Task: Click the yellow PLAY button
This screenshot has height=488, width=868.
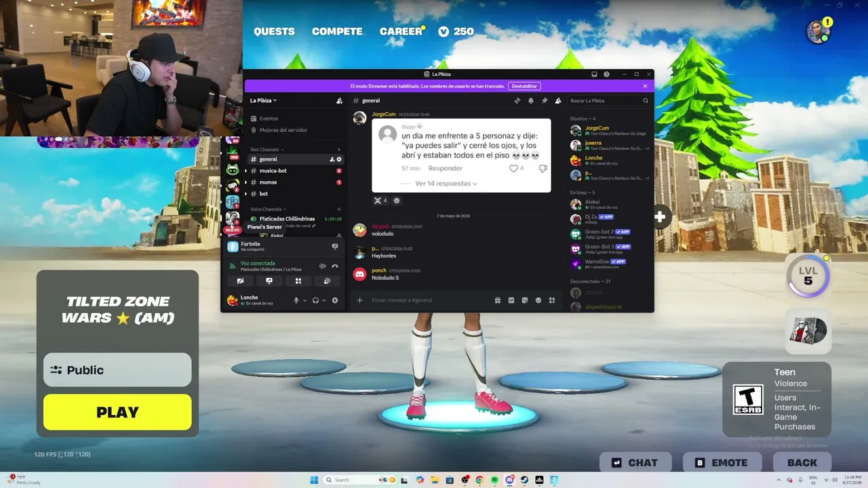Action: [117, 412]
